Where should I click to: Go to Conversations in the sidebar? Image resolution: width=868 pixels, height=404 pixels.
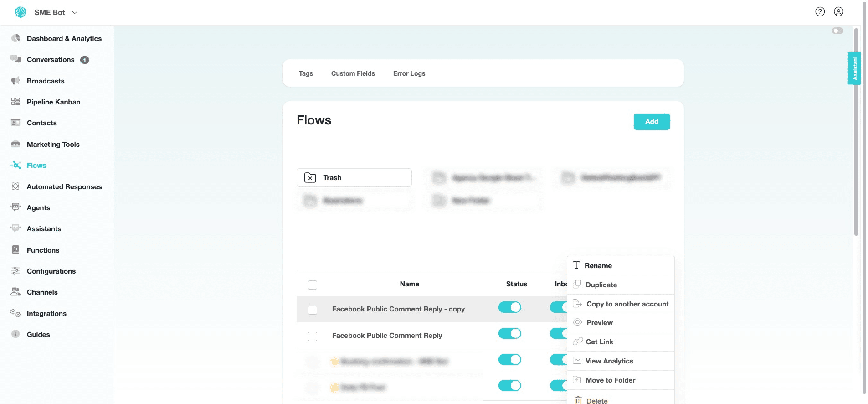tap(51, 60)
